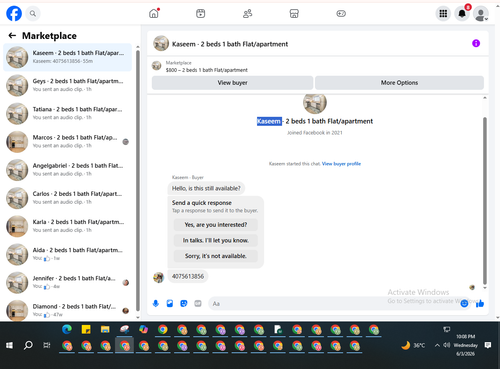
Task: Show hidden system tray icons chevron
Action: coord(437,345)
